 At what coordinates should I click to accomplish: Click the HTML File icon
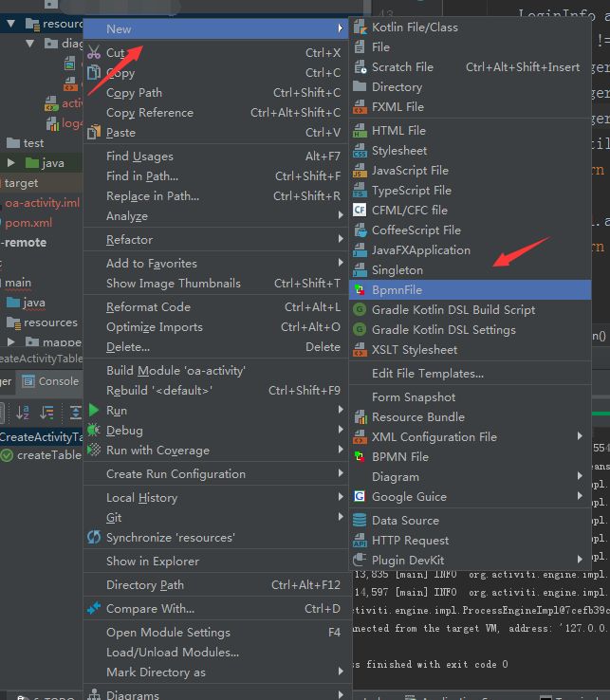tap(360, 130)
